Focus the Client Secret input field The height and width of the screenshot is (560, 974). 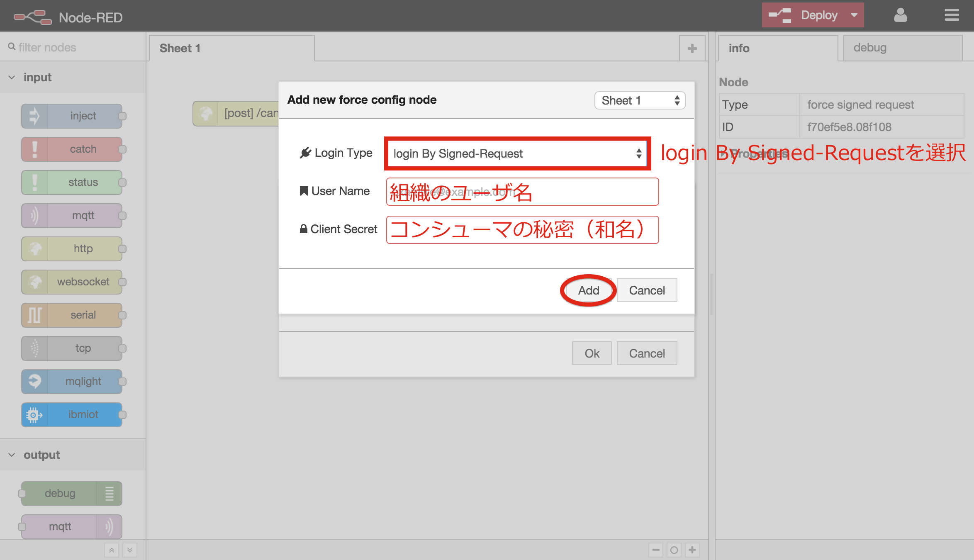522,230
